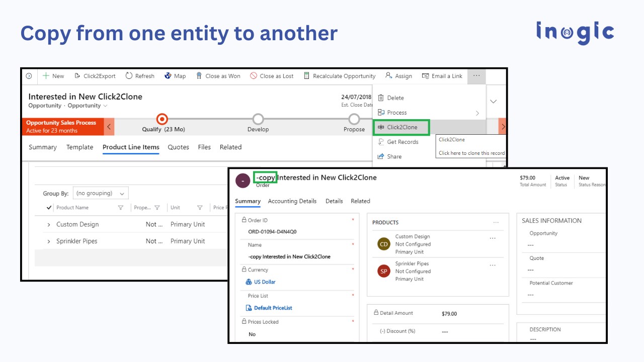Open the Quotes tab
Screen dimensions: 644x362
click(179, 147)
